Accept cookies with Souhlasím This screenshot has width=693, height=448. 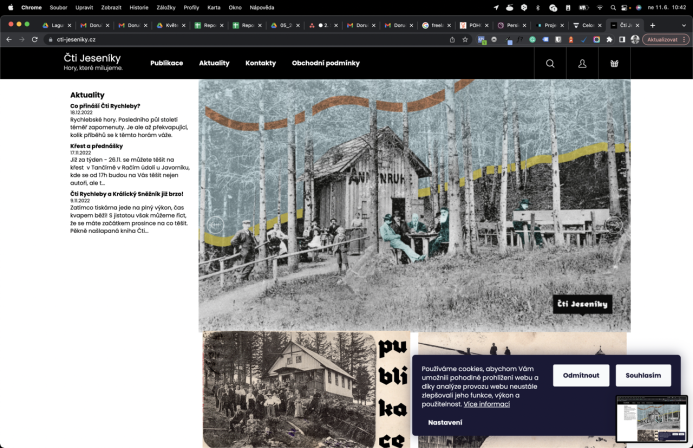coord(643,375)
